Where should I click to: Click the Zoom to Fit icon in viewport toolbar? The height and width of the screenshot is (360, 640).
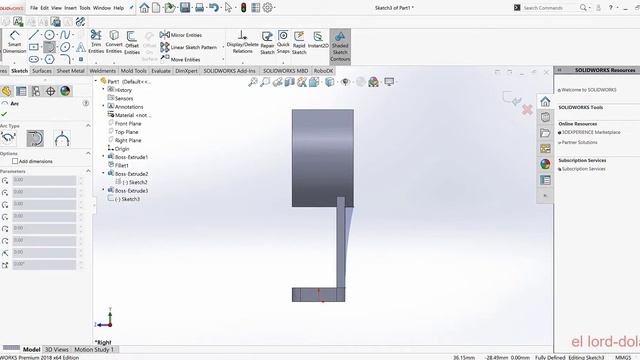(x=253, y=82)
